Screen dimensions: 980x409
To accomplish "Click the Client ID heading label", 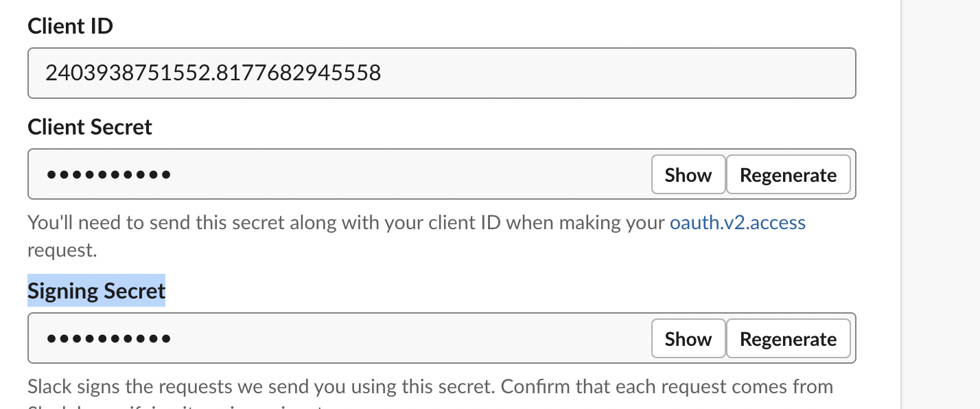I will 70,26.
